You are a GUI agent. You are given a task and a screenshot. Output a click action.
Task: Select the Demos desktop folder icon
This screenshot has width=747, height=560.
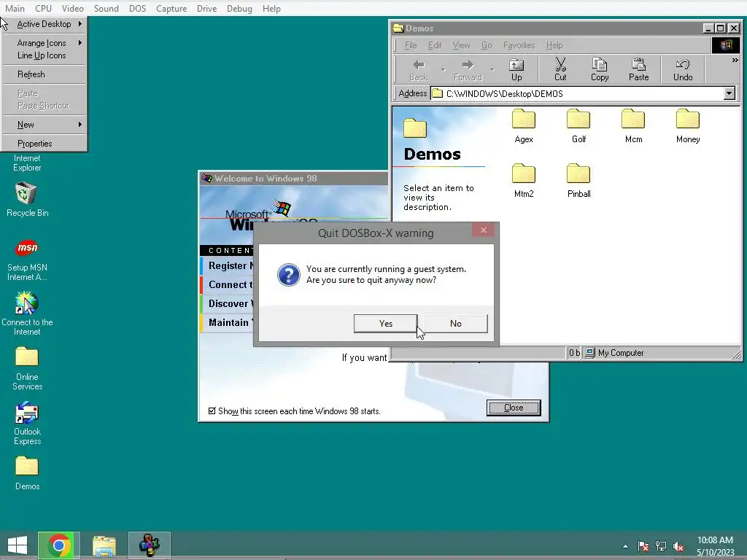pyautogui.click(x=27, y=473)
